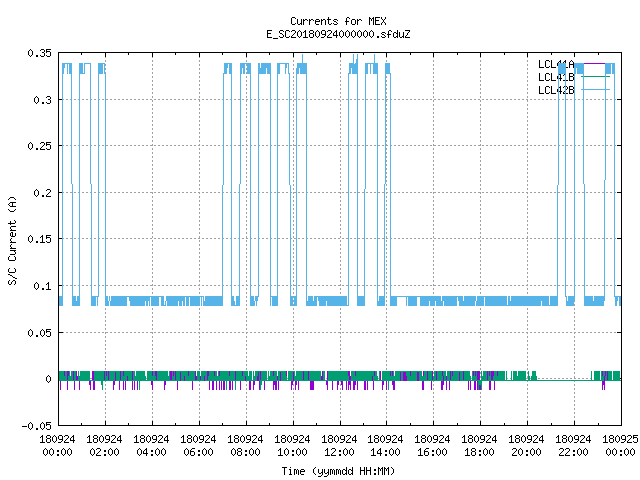
Task: Click the 180924 10:00 x-axis tick label
Action: point(292,446)
